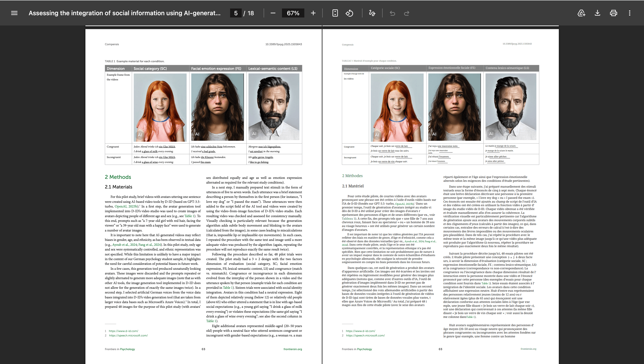Click 'Catégorie sociale (SC)' table header
644x364 pixels.
tap(385, 68)
